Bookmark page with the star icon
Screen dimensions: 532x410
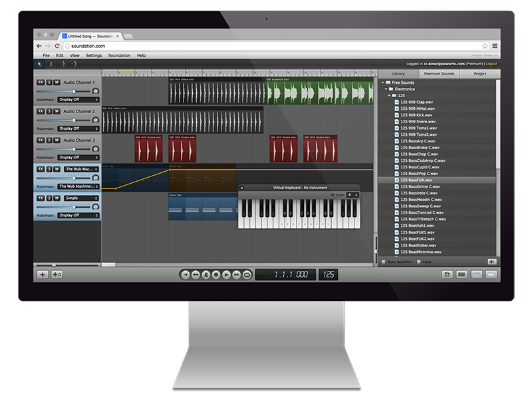485,46
